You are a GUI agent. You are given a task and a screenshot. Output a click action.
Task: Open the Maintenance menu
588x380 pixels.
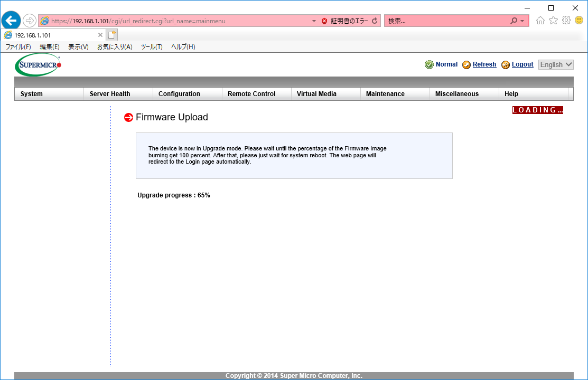coord(385,94)
